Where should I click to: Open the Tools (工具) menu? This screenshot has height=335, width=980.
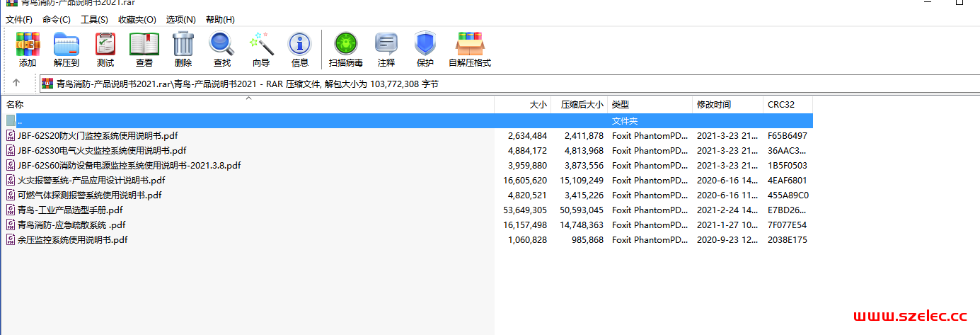pyautogui.click(x=94, y=19)
